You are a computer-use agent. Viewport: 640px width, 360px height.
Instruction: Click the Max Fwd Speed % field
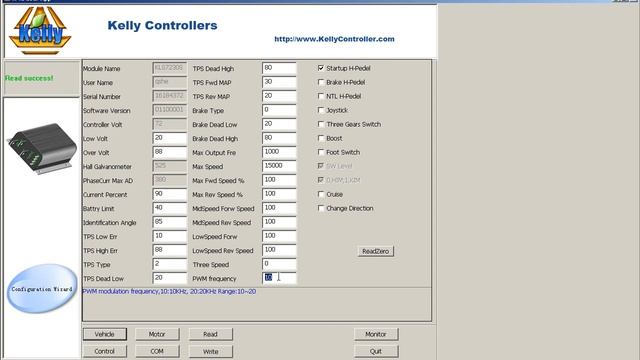(279, 180)
